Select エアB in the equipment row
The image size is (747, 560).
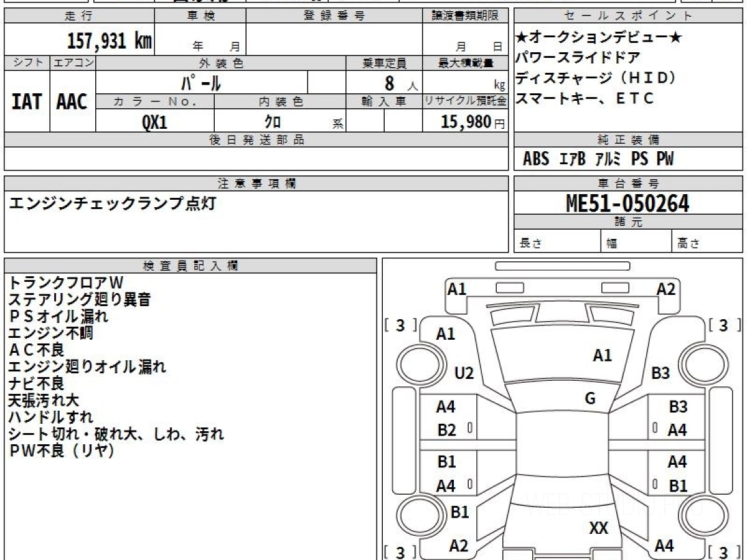click(573, 159)
